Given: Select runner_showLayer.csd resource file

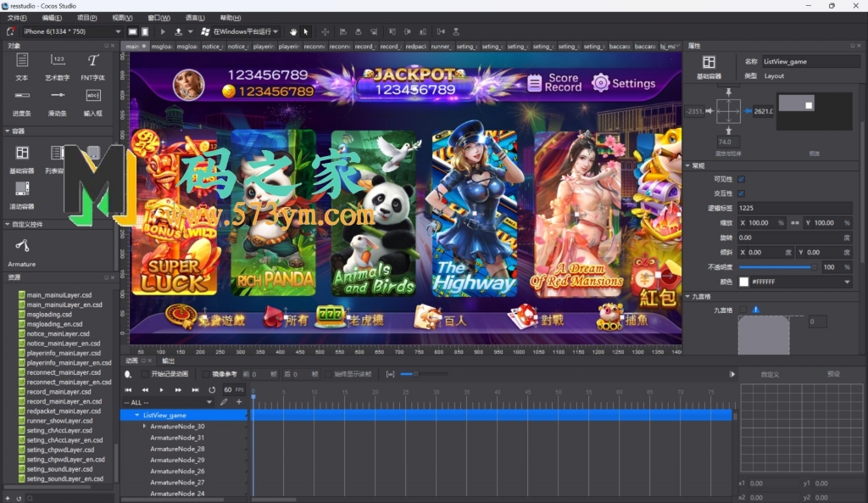Looking at the screenshot, I should coord(60,421).
